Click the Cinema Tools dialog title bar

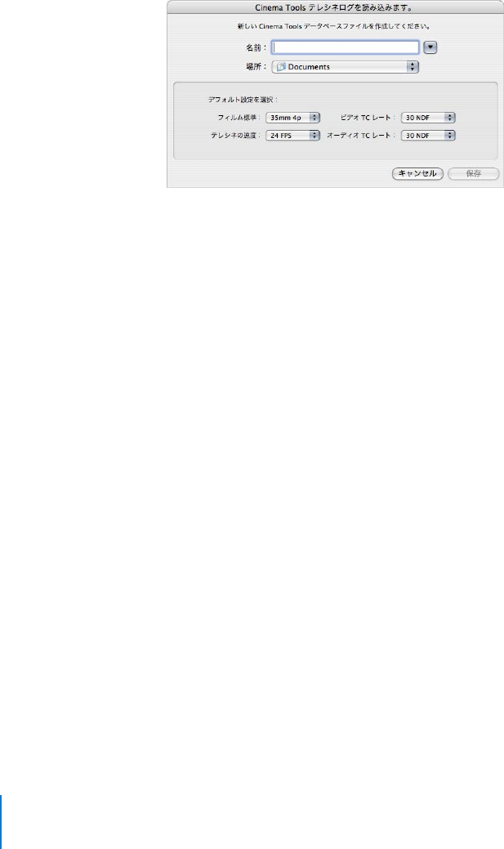pyautogui.click(x=335, y=8)
